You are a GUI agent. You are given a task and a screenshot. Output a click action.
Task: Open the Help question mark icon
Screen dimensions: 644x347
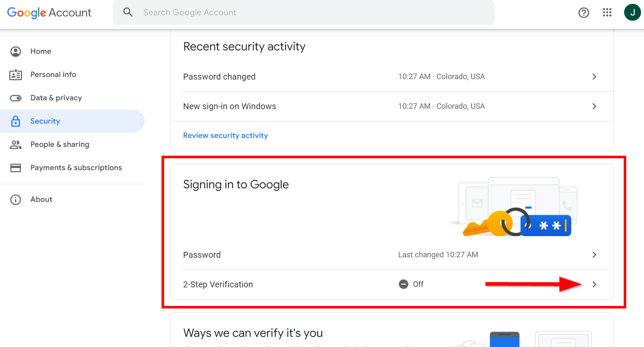(584, 13)
